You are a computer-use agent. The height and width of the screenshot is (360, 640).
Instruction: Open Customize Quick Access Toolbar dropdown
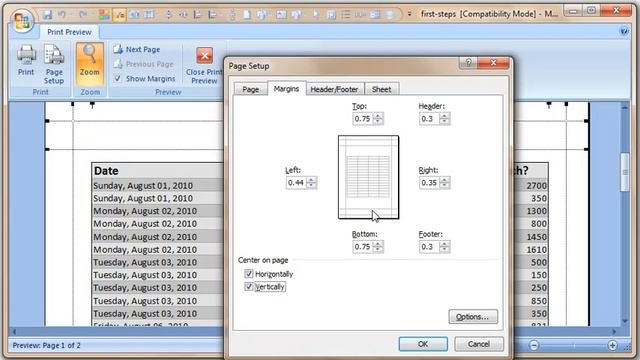(x=409, y=14)
